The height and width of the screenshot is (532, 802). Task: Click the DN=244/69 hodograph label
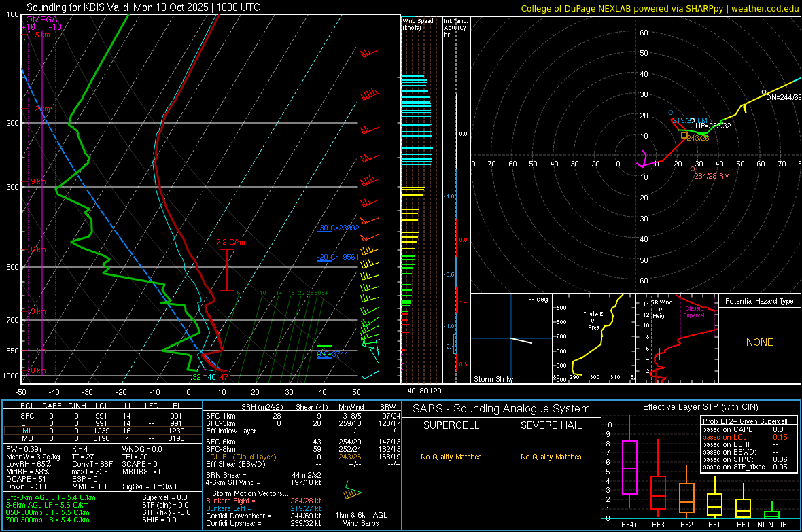(784, 97)
